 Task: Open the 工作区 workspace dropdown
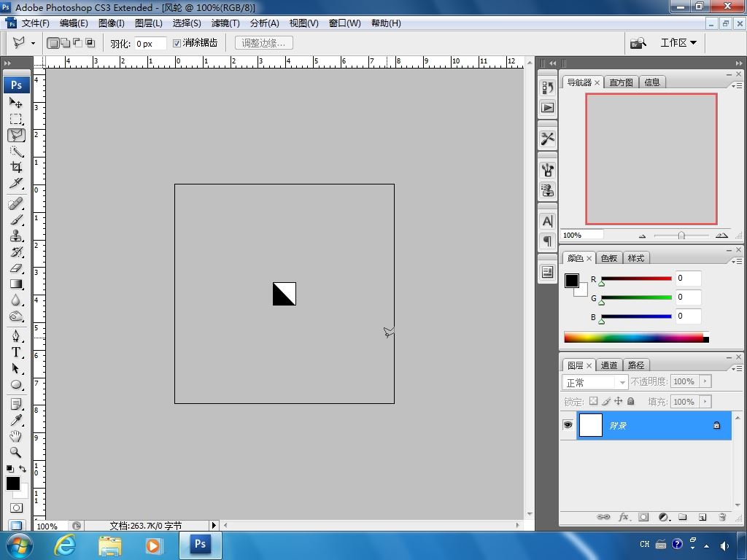pyautogui.click(x=678, y=43)
